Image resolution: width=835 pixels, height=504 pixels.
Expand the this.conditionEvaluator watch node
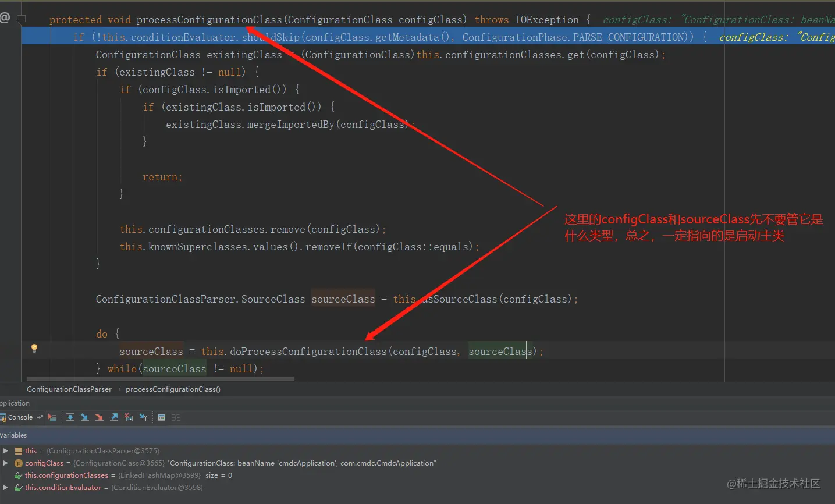coord(6,488)
